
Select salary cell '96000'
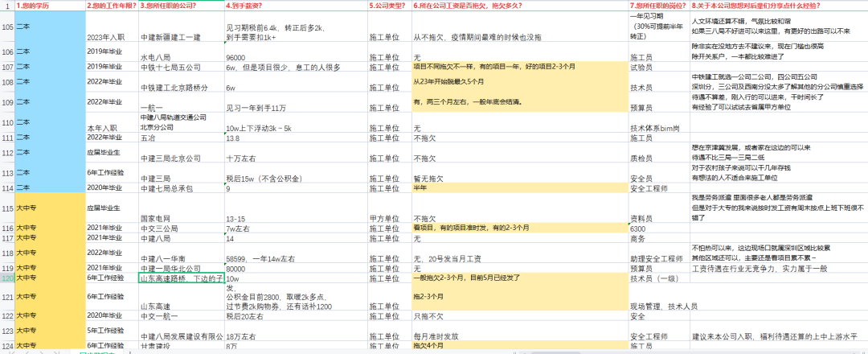pos(296,52)
